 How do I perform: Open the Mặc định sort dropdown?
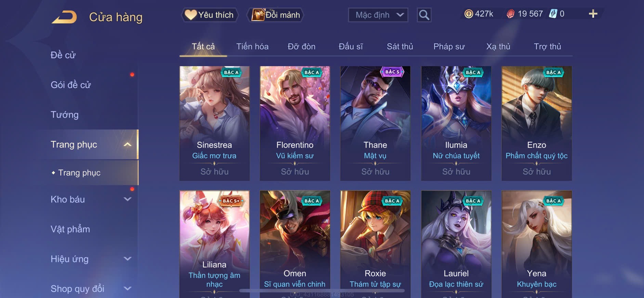[378, 15]
